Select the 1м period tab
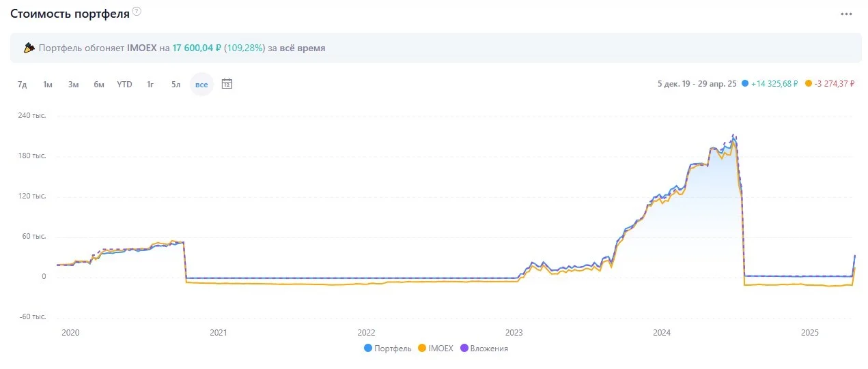Screen dimensions: 868x369 pyautogui.click(x=48, y=85)
